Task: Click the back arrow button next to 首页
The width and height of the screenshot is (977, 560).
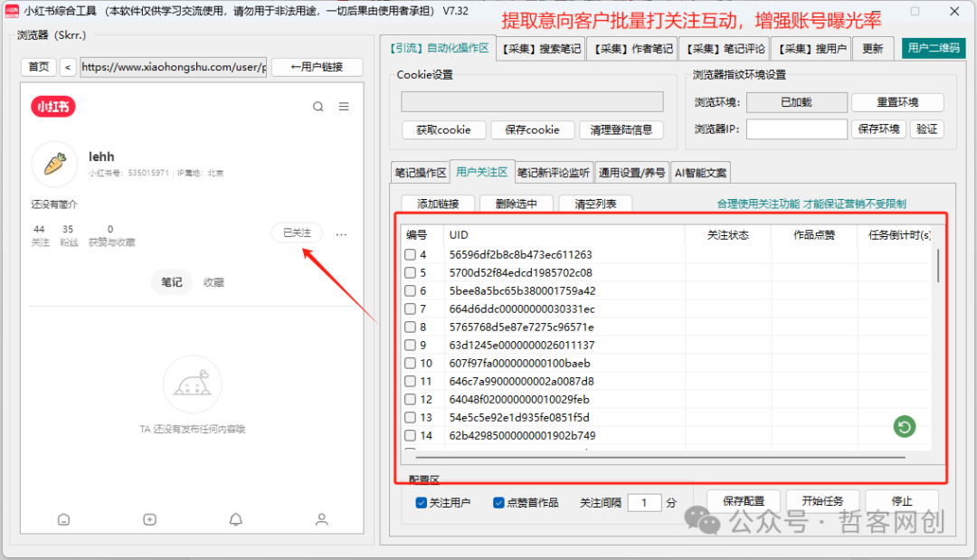Action: [x=68, y=67]
